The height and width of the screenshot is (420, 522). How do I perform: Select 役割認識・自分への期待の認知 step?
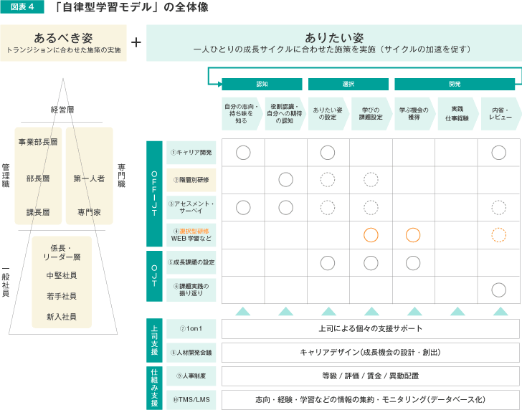[285, 113]
